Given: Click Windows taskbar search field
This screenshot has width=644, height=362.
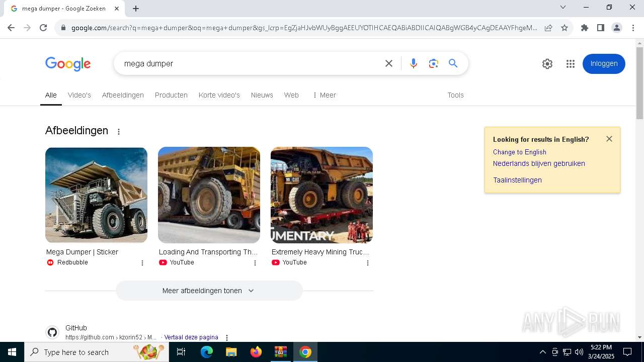Looking at the screenshot, I should [97, 352].
